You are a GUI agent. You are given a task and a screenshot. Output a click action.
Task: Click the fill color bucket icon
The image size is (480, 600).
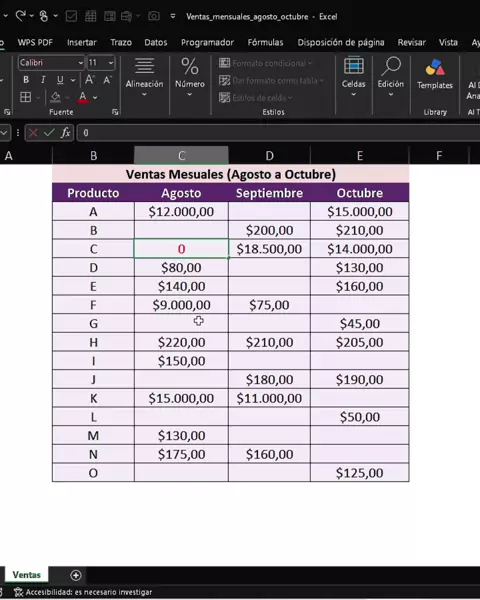[56, 97]
